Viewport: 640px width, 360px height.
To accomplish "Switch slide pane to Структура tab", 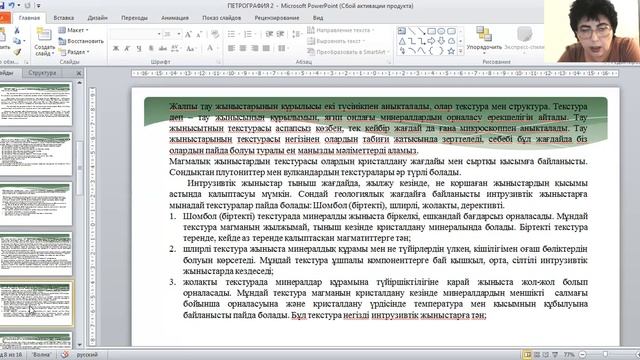I will coord(42,73).
